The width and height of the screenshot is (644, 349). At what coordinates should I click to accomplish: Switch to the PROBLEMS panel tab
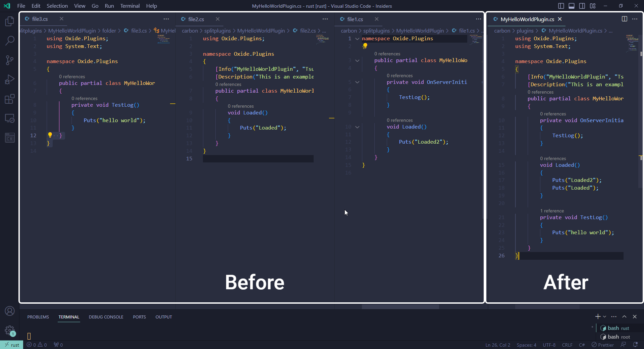click(38, 317)
